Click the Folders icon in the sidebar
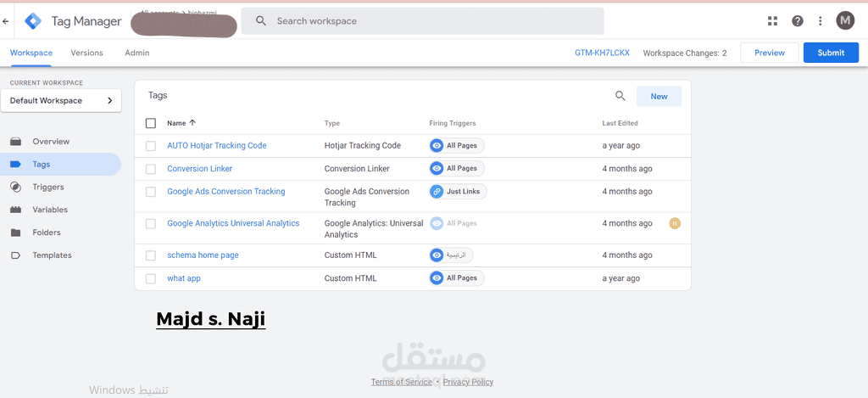The height and width of the screenshot is (398, 868). tap(15, 233)
